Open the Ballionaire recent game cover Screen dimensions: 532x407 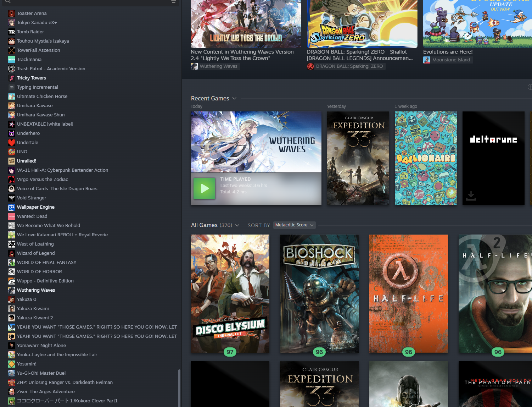[x=426, y=158]
